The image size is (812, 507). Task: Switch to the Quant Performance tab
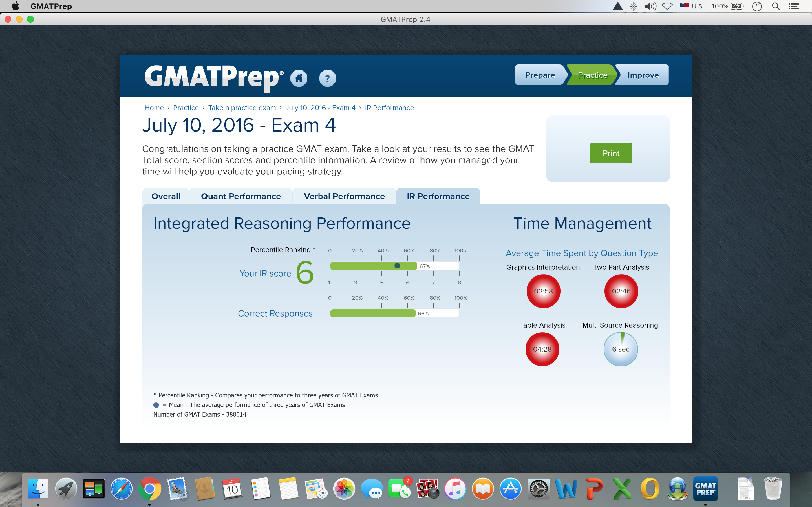[x=240, y=196]
